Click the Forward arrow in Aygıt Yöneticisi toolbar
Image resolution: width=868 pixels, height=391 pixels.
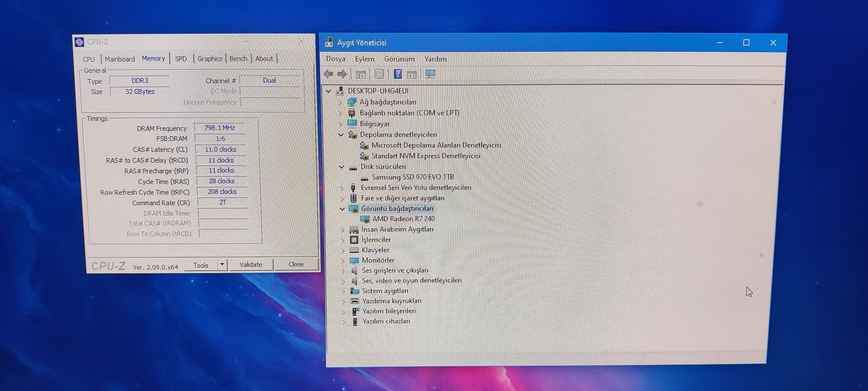pos(342,74)
